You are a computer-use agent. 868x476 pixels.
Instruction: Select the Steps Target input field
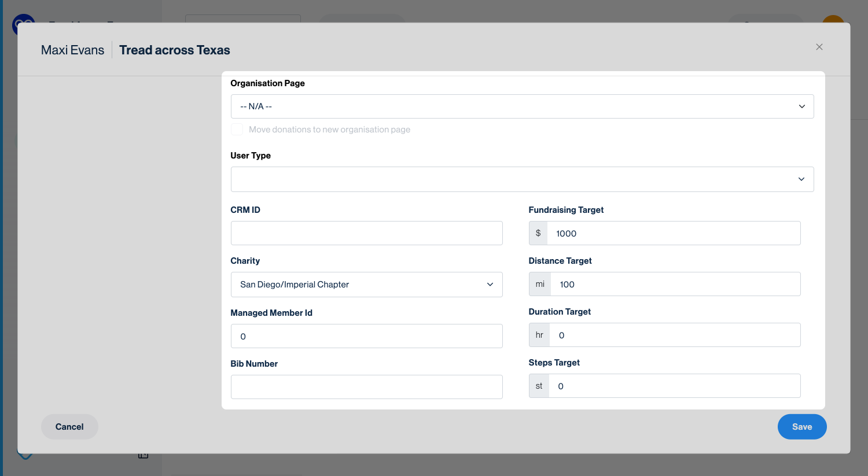pos(674,386)
